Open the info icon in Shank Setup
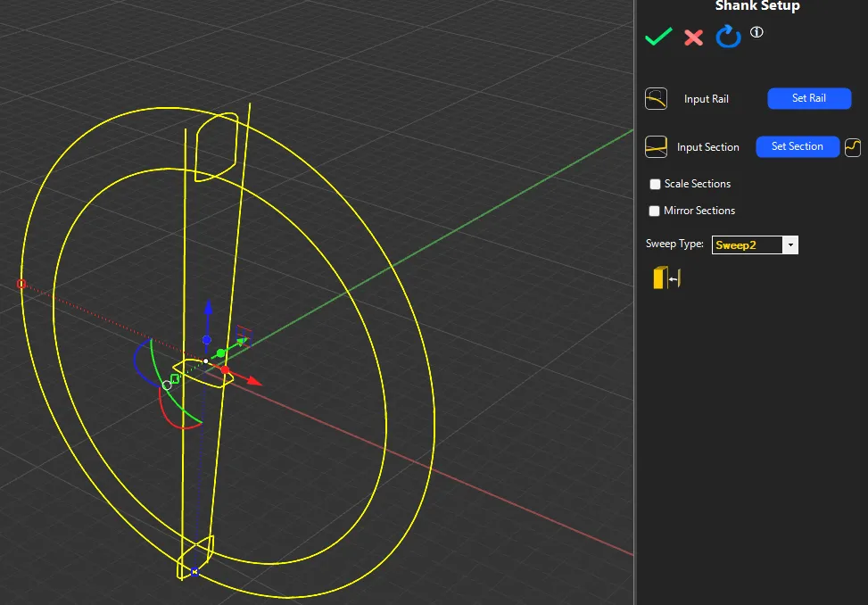 (x=756, y=32)
